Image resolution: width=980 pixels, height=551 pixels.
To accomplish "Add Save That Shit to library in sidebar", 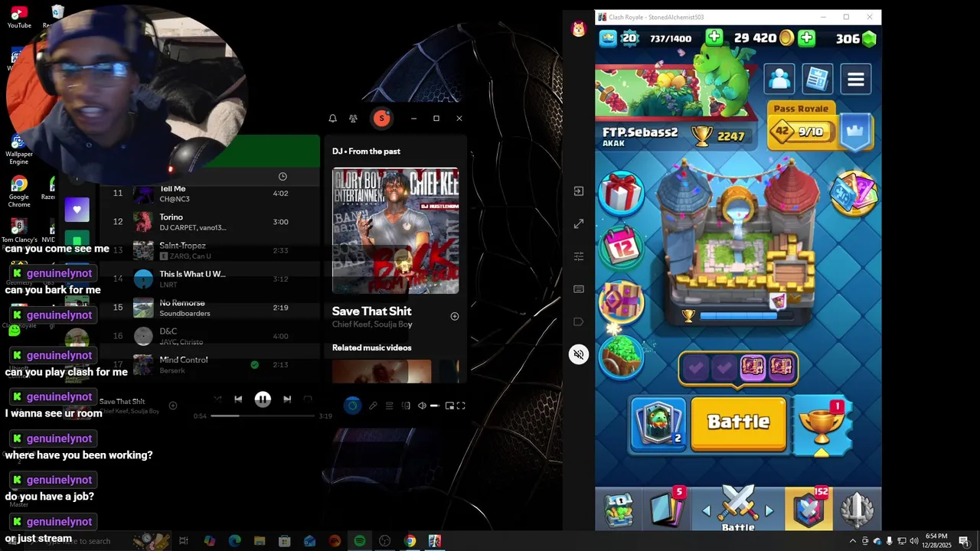I will coord(455,316).
